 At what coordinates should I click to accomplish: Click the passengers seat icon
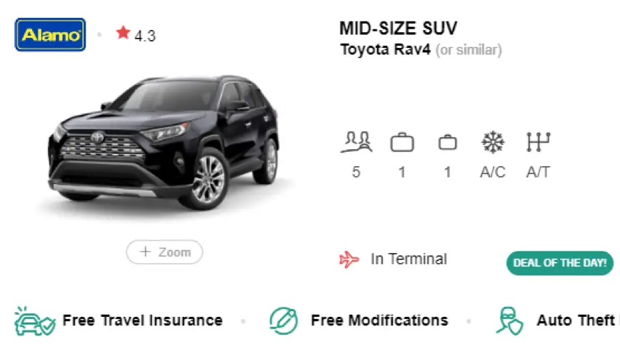tap(356, 142)
